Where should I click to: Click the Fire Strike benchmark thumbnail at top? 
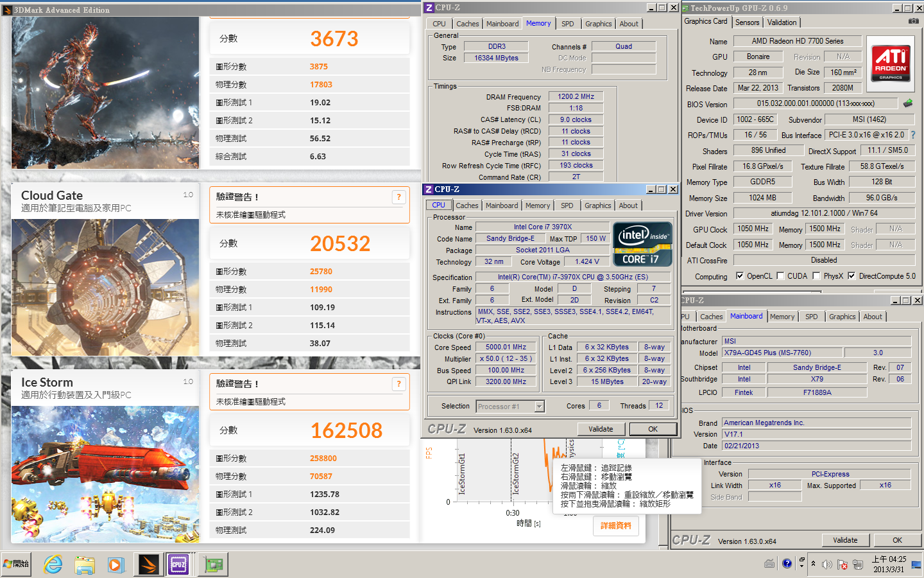click(x=105, y=92)
